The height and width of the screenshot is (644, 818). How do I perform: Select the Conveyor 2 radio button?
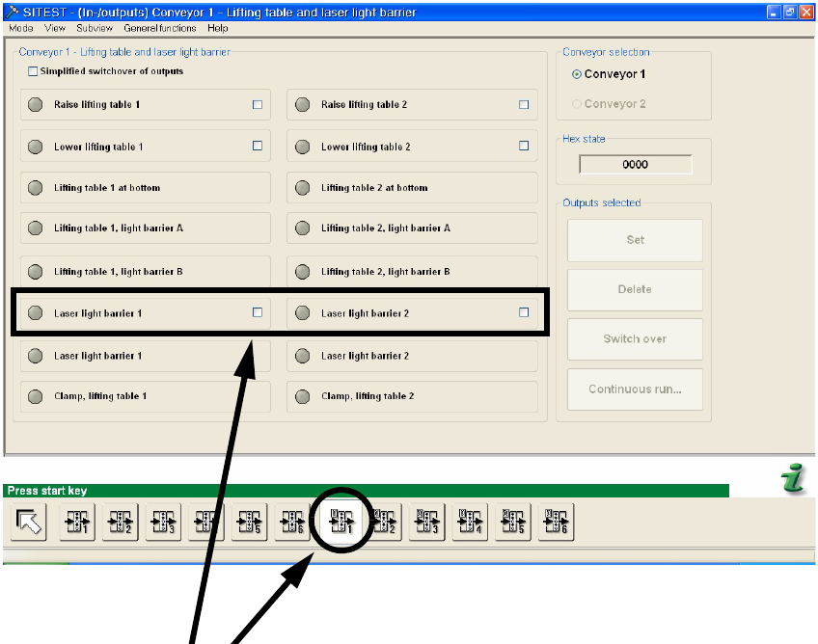pos(577,104)
